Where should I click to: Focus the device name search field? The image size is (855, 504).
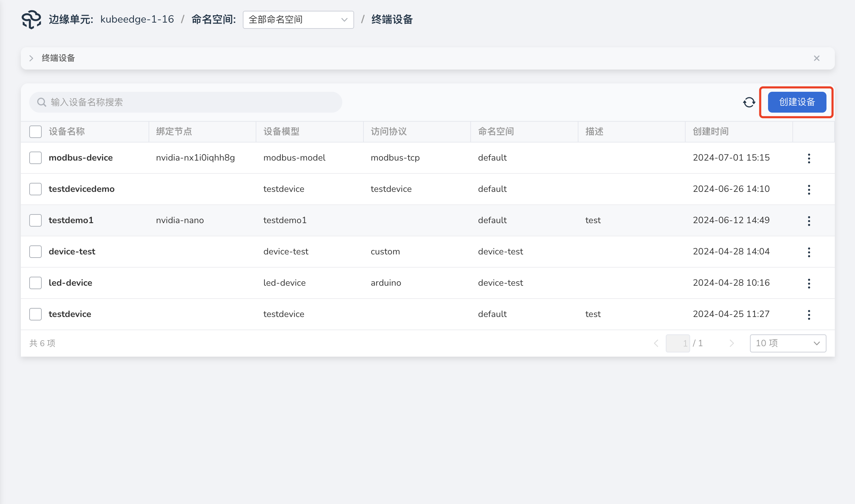(195, 102)
